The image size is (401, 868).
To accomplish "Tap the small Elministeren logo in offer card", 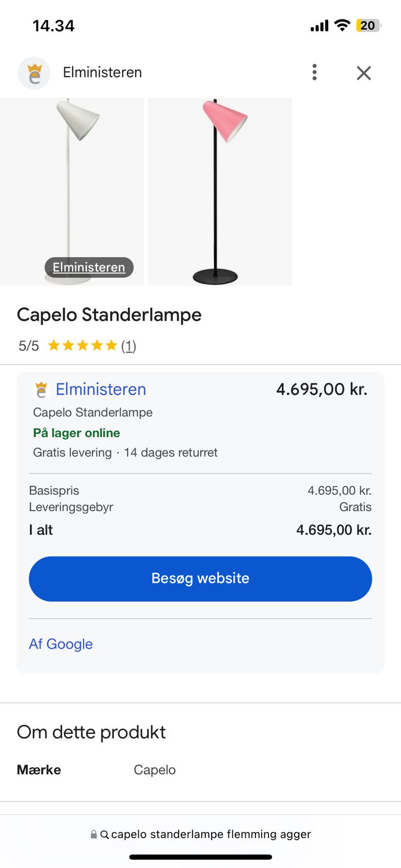I will coord(41,390).
